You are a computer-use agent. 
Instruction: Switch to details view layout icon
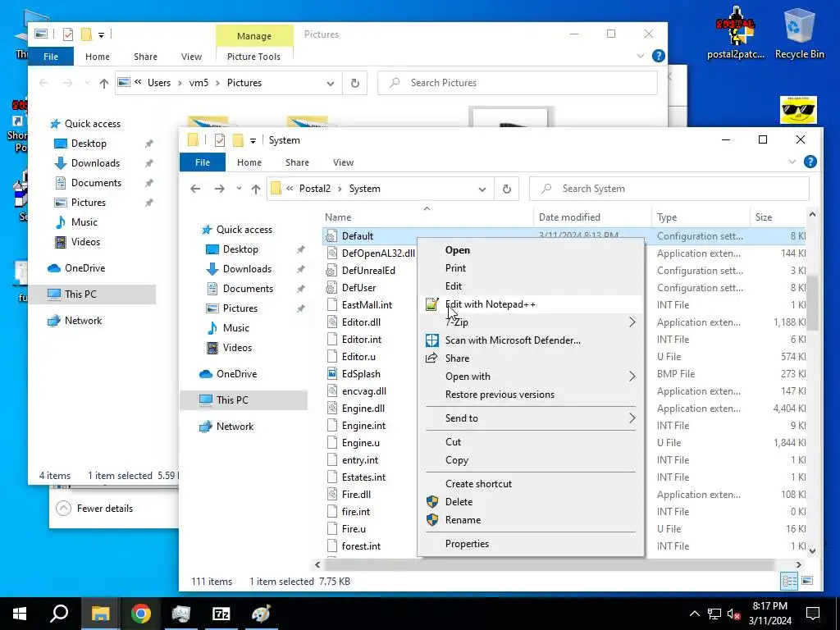(789, 582)
